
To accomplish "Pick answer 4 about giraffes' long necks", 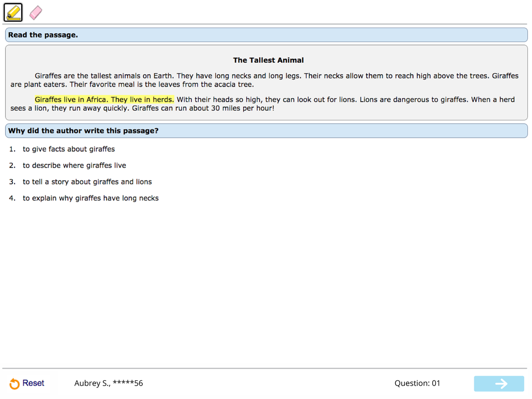I will pyautogui.click(x=91, y=198).
